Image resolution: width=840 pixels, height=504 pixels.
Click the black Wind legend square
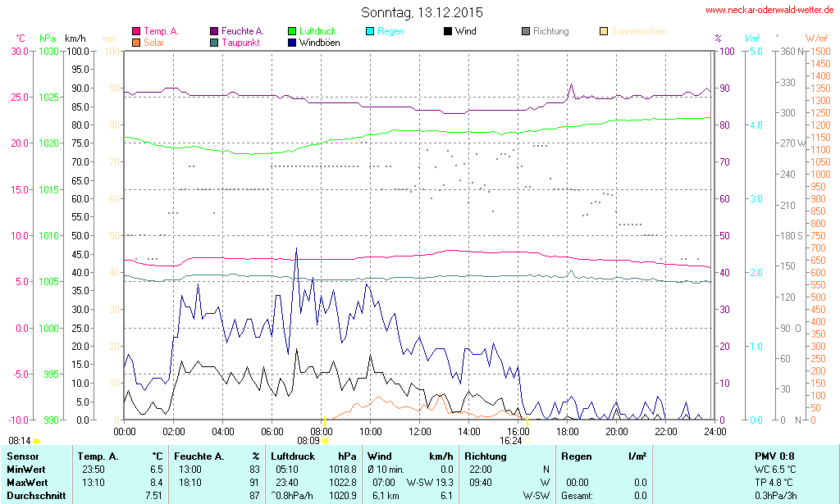(448, 32)
